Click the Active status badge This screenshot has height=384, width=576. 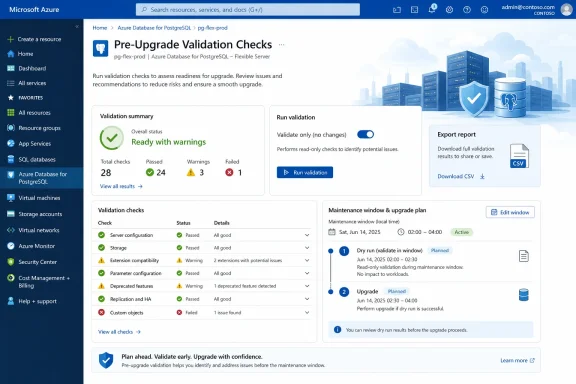(462, 232)
